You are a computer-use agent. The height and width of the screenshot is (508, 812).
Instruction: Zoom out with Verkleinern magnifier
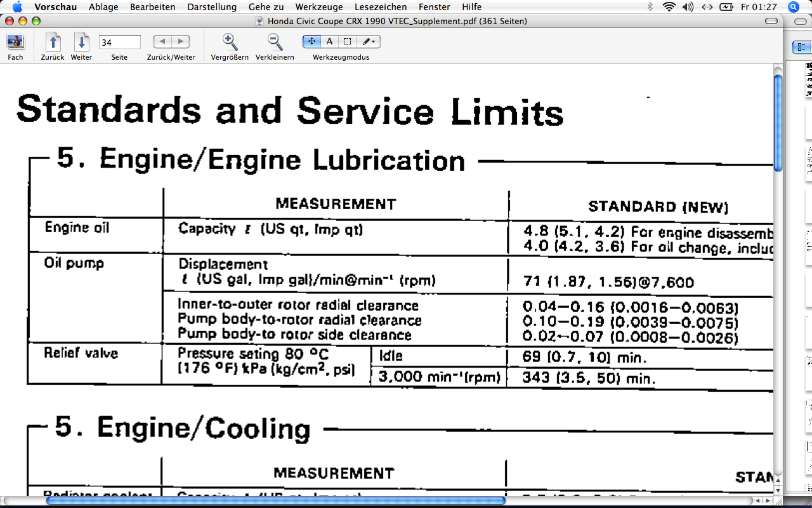tap(275, 43)
